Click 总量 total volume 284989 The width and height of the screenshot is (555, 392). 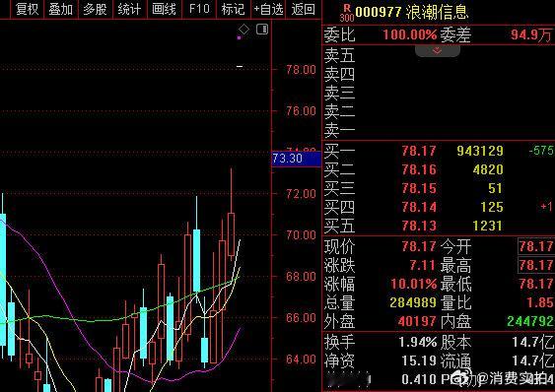click(413, 302)
